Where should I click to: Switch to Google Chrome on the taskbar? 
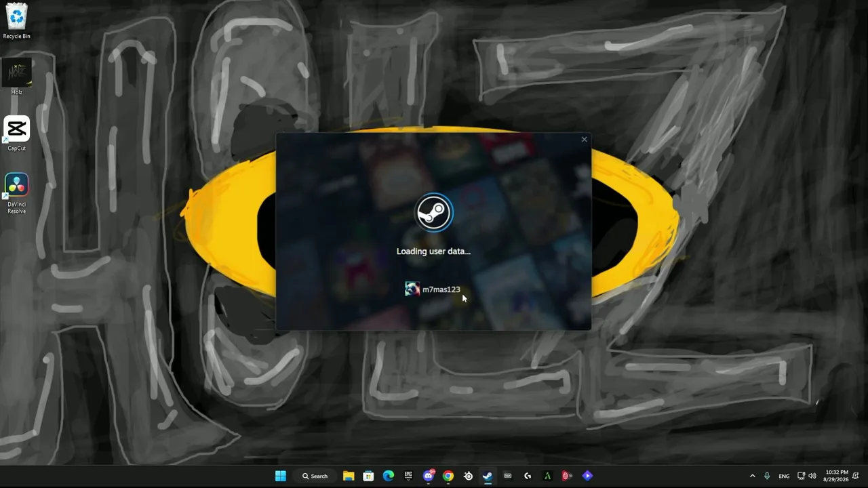448,476
